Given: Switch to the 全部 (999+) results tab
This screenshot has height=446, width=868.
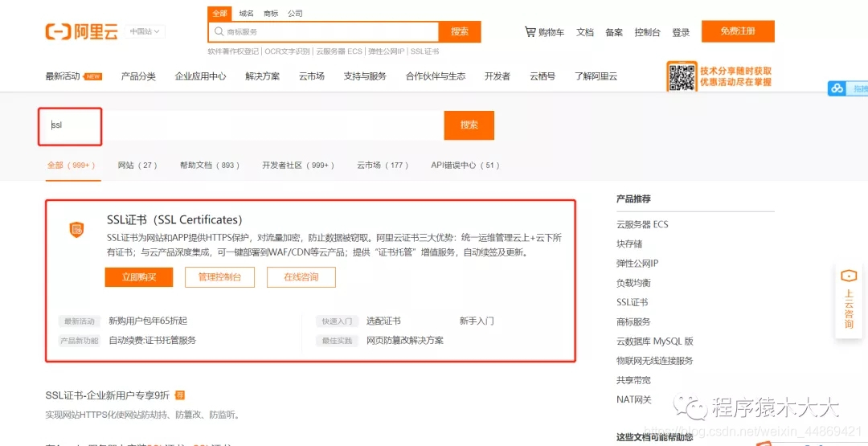Looking at the screenshot, I should [72, 165].
